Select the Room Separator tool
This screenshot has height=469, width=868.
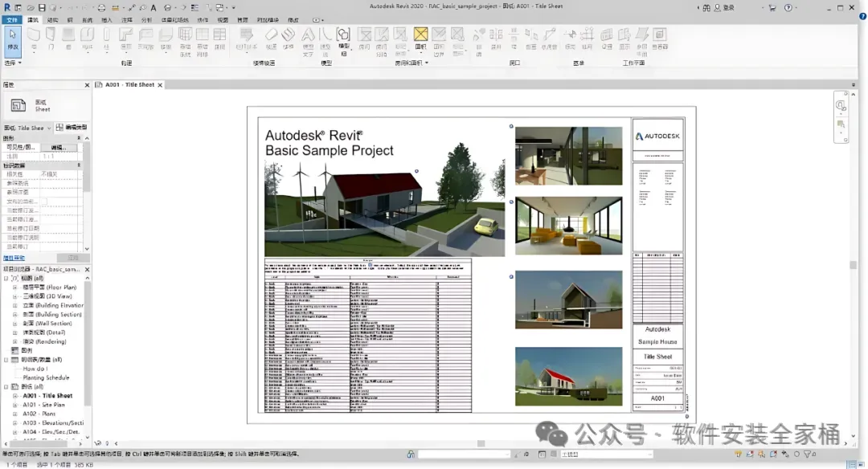(382, 41)
